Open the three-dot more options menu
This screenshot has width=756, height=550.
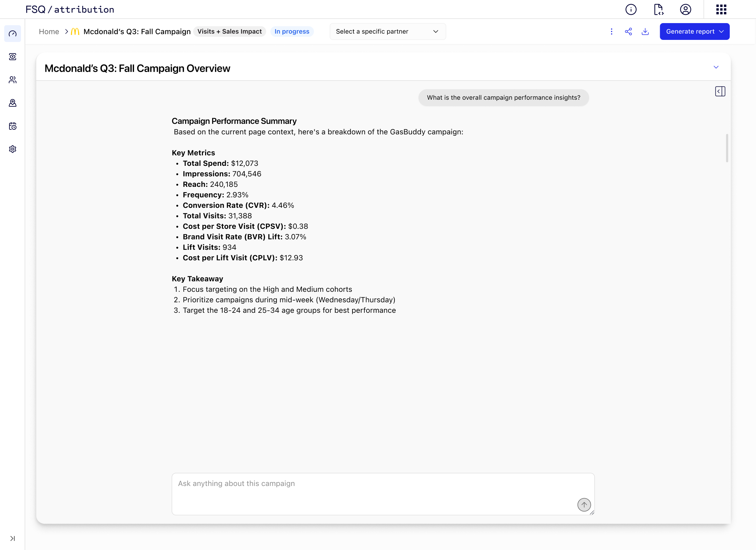click(x=611, y=31)
